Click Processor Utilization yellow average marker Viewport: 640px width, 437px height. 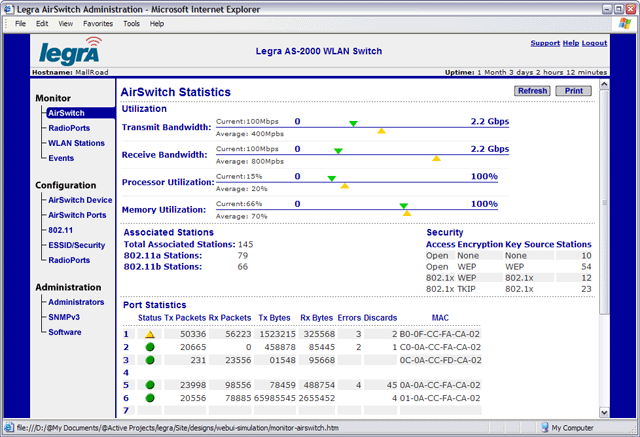pyautogui.click(x=344, y=186)
